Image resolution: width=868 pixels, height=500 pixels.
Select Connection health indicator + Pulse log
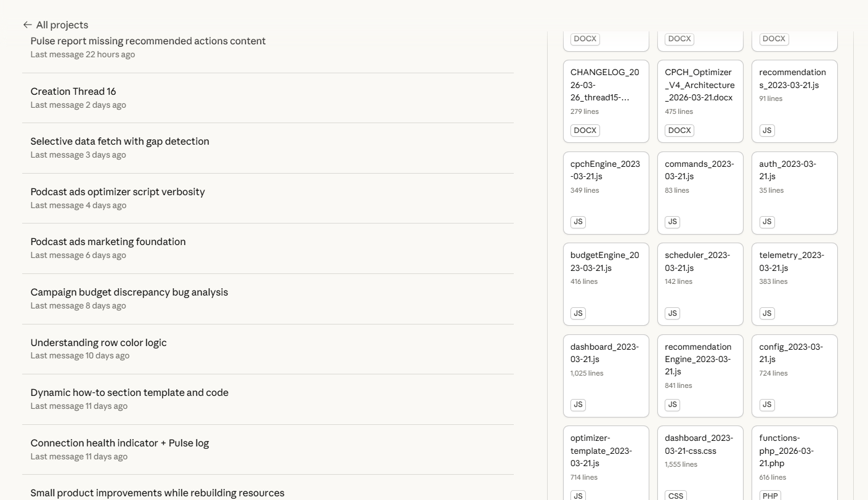[x=120, y=443]
